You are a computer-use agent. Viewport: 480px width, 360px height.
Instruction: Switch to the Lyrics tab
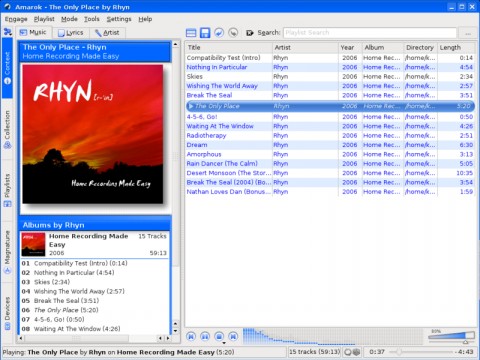[71, 33]
